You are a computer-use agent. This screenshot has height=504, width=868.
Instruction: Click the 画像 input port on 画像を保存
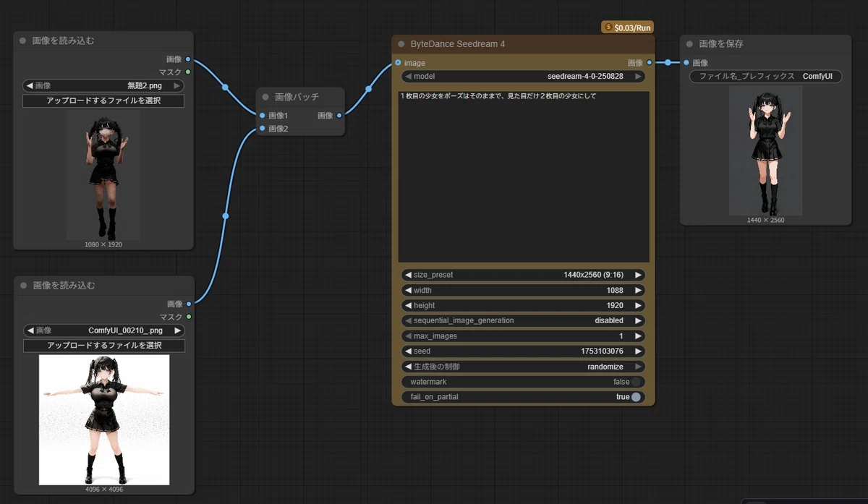pos(686,63)
